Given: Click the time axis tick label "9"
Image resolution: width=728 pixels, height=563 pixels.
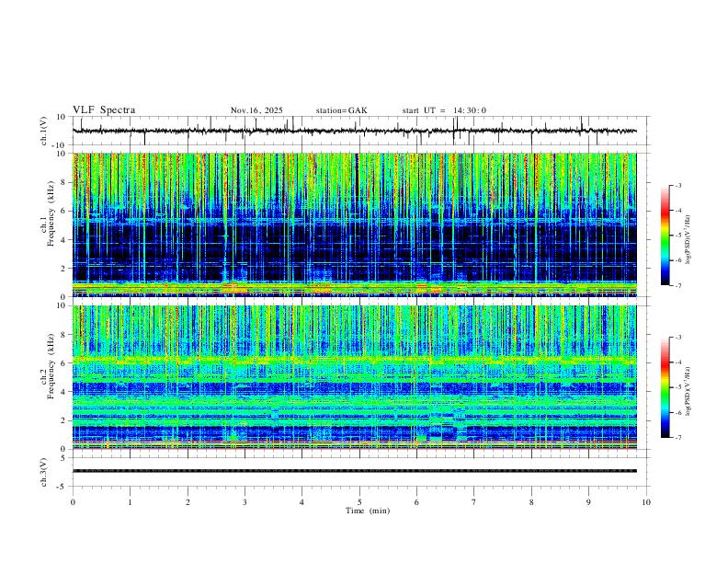Looking at the screenshot, I should [x=588, y=502].
